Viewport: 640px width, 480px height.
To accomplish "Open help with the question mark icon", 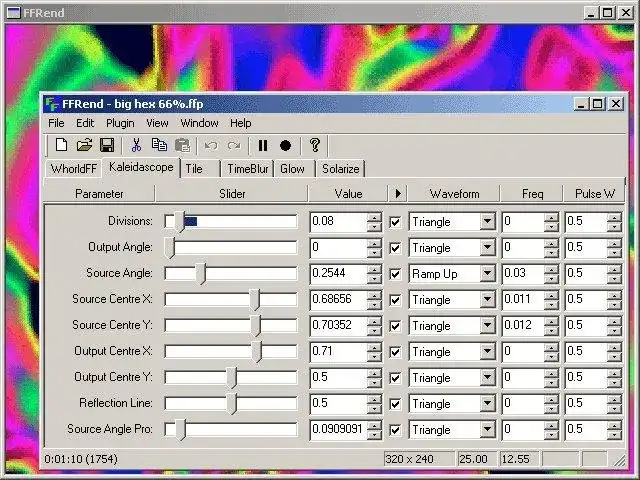I will tap(315, 145).
